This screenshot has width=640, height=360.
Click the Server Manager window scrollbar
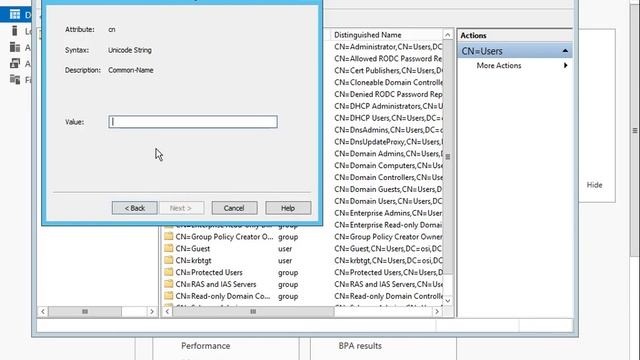(634, 131)
